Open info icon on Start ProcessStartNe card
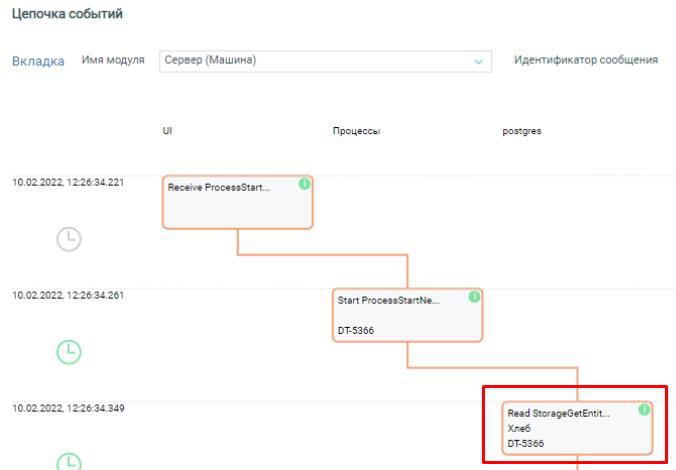Image resolution: width=676 pixels, height=470 pixels. 474,297
